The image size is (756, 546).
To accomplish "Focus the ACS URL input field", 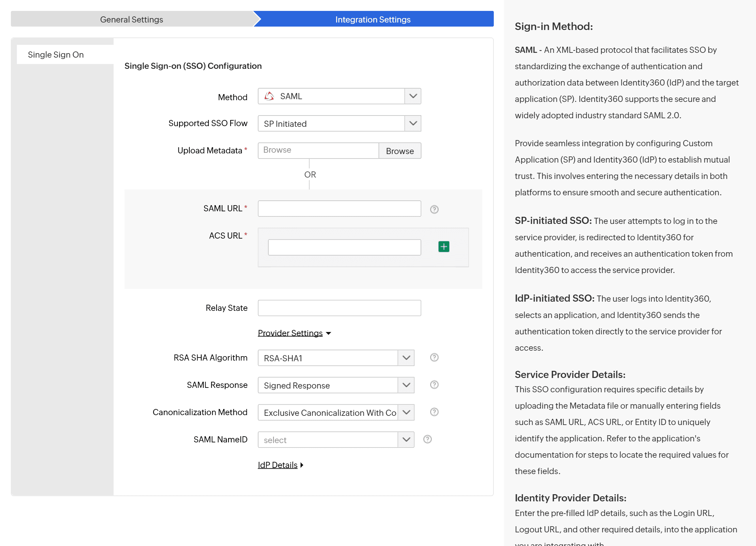I will point(344,247).
